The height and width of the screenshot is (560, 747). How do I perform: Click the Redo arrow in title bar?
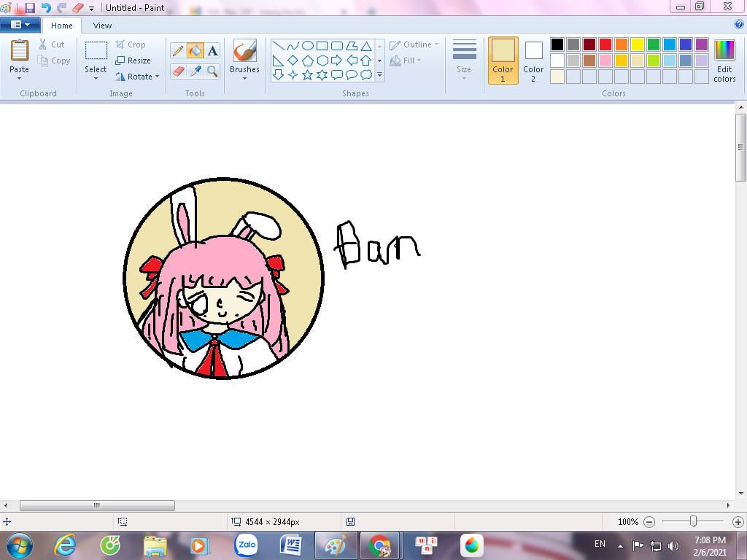(62, 7)
